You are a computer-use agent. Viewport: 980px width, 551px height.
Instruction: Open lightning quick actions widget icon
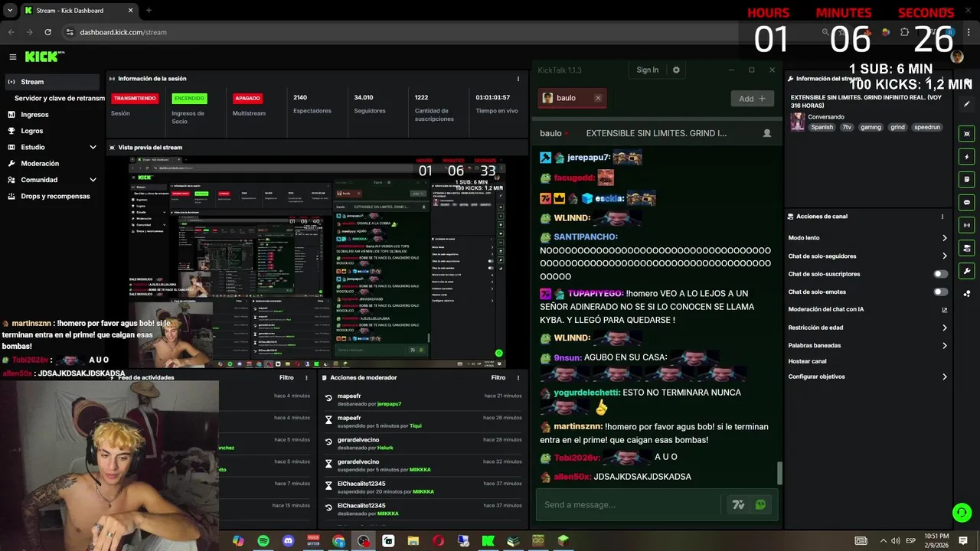[x=967, y=157]
